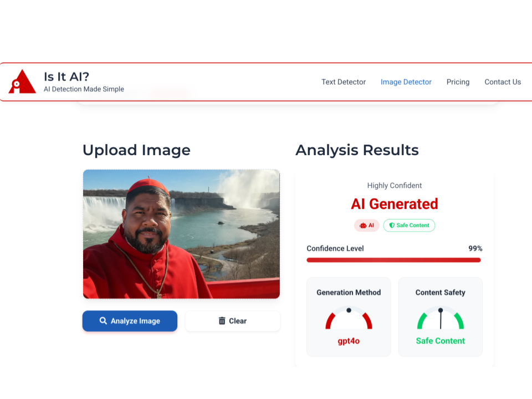Click the red Is It AI? logo icon
The height and width of the screenshot is (399, 532).
pos(22,81)
